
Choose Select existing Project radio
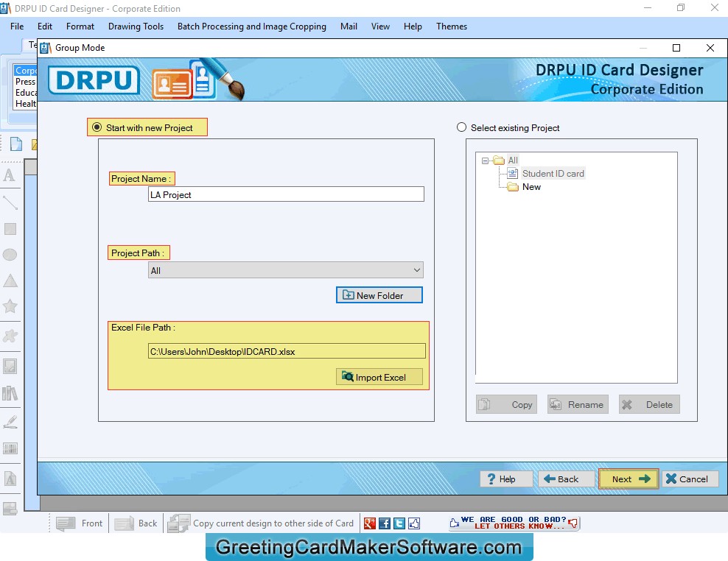(x=461, y=127)
